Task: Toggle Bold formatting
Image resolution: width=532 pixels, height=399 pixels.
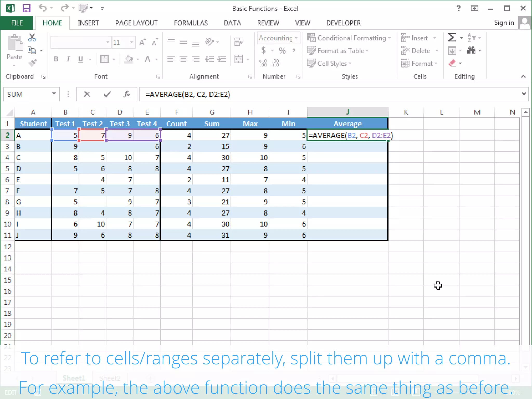Action: 56,59
